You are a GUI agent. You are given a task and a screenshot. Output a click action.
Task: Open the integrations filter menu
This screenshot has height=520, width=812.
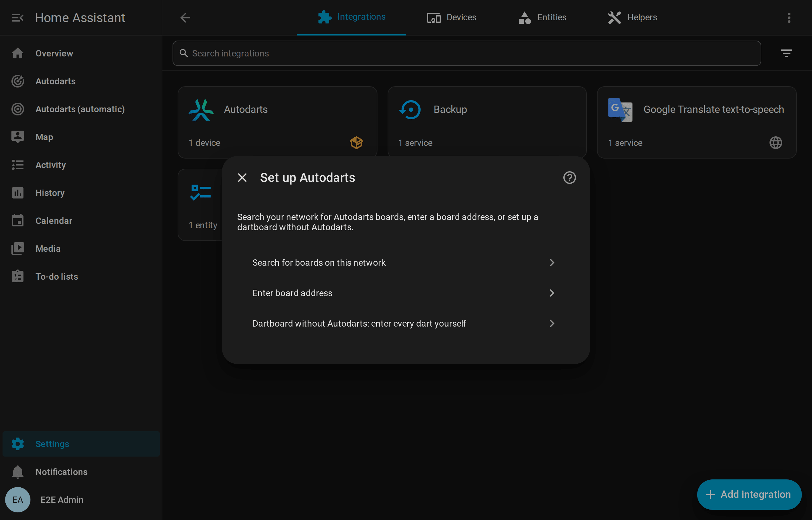[786, 53]
